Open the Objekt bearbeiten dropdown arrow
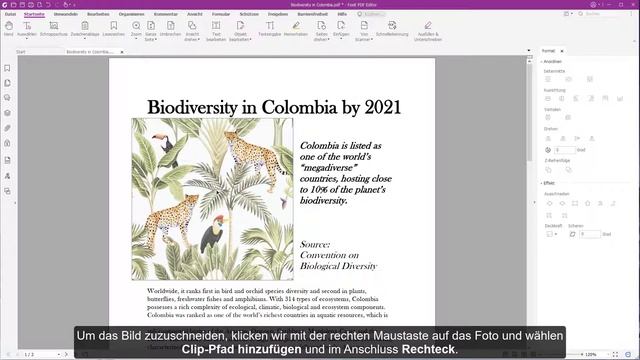This screenshot has height=360, width=640. click(250, 40)
